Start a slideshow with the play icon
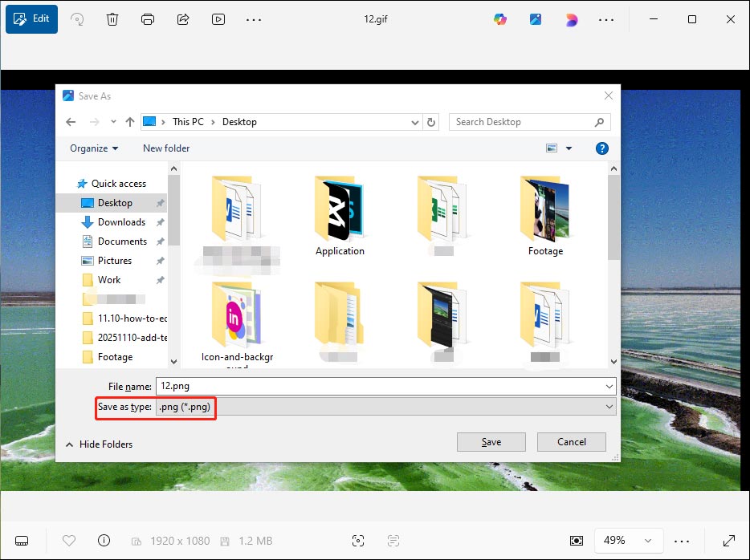The height and width of the screenshot is (560, 750). pyautogui.click(x=218, y=18)
